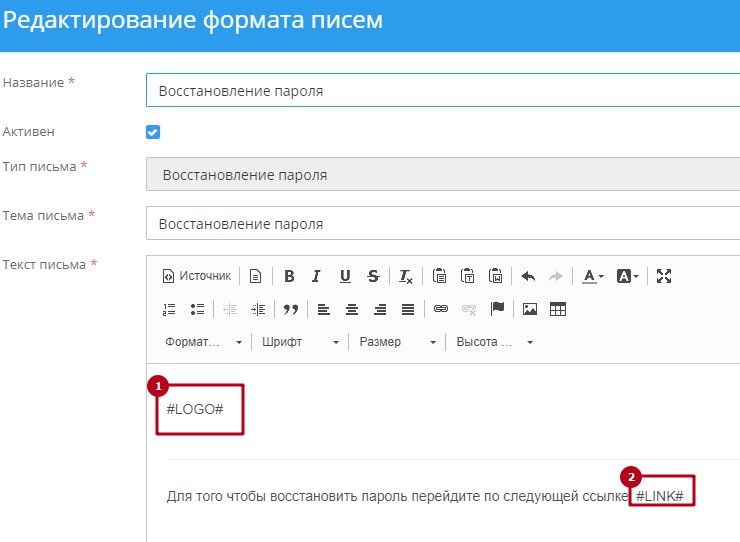This screenshot has height=542, width=740.
Task: Center the text
Action: pyautogui.click(x=352, y=309)
